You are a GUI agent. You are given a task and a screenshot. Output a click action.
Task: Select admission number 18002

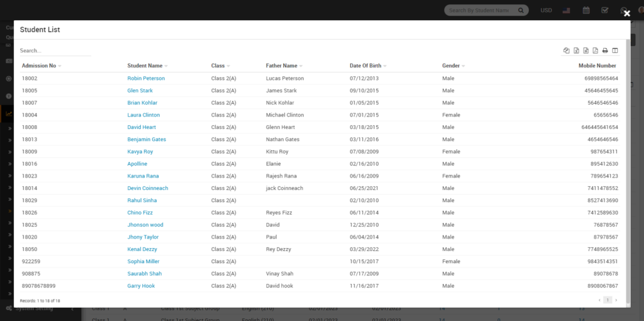(30, 78)
